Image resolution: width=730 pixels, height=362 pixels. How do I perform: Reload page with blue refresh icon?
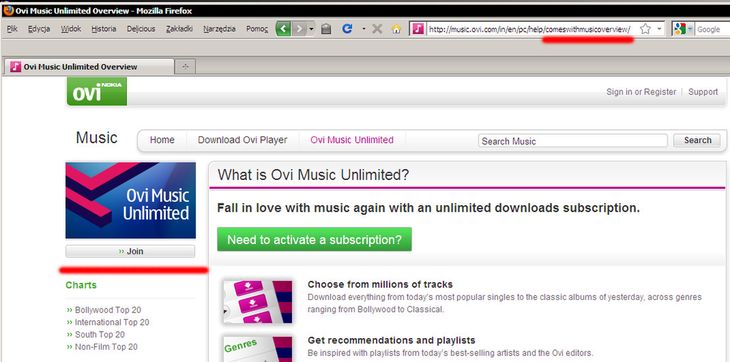pyautogui.click(x=347, y=29)
